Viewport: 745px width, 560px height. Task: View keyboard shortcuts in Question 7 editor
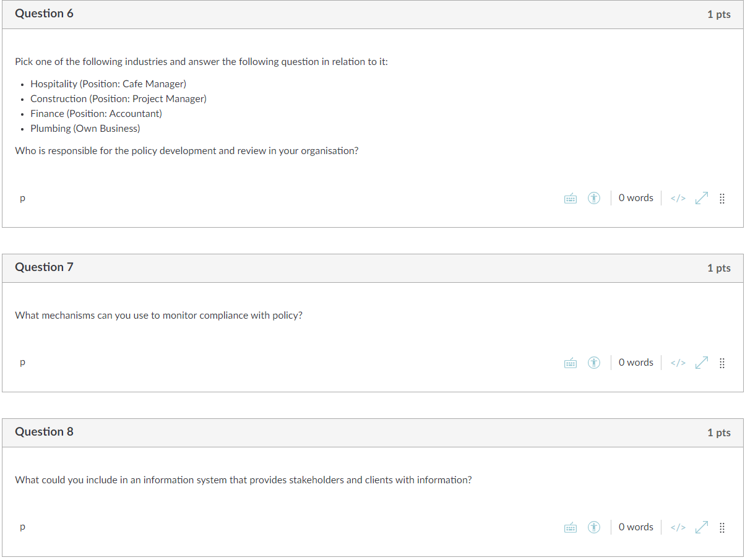click(571, 363)
